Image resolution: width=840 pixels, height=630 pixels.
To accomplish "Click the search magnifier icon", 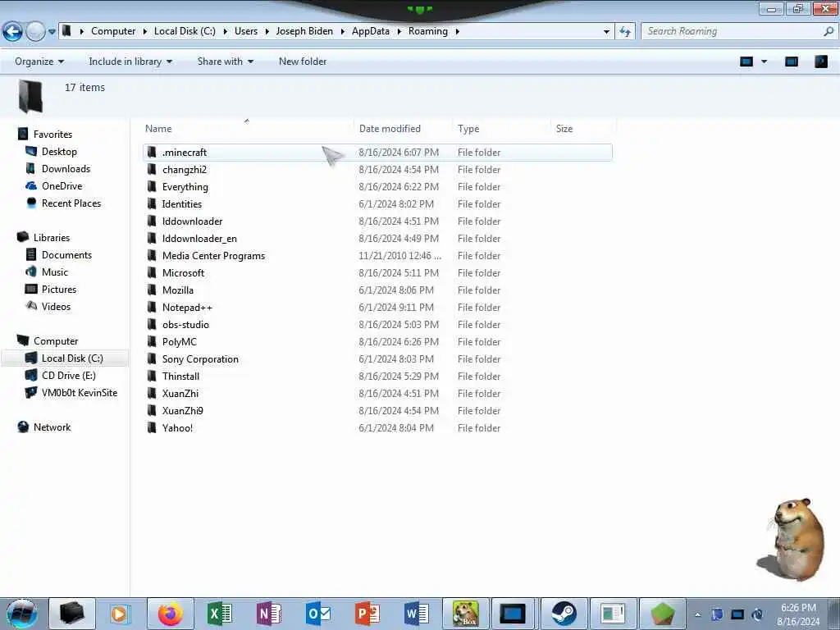I will click(x=829, y=32).
